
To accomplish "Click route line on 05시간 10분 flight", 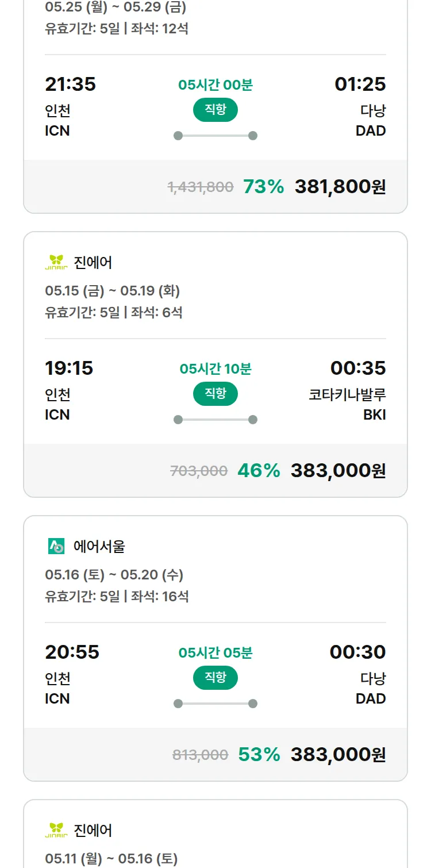I will [x=215, y=420].
